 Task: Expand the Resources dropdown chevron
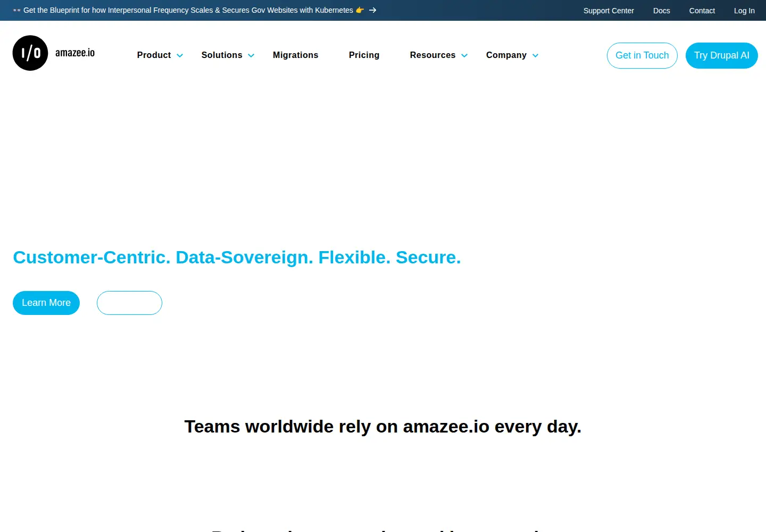(464, 55)
